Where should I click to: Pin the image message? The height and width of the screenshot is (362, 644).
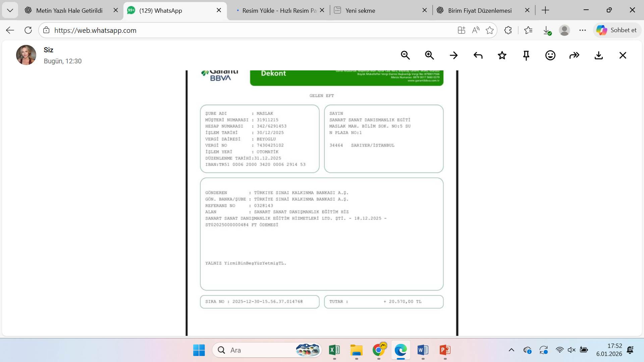tap(526, 55)
